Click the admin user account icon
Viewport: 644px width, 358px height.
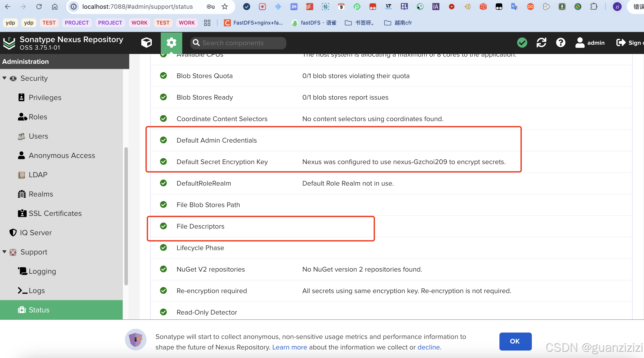coord(580,43)
